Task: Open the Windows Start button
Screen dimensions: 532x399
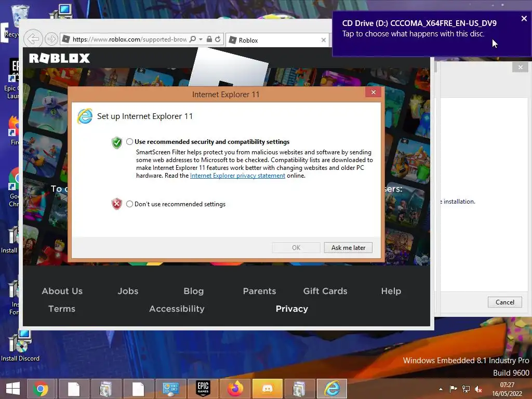Action: (13, 389)
